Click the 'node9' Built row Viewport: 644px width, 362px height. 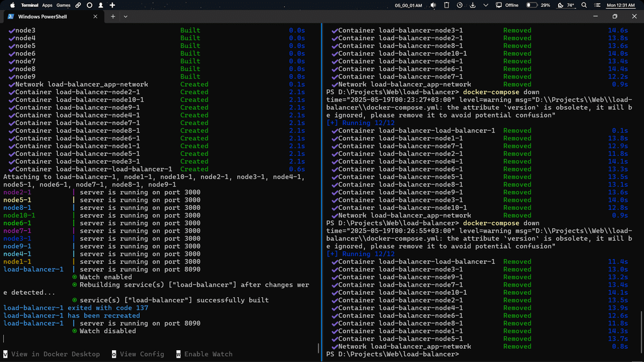pyautogui.click(x=157, y=77)
